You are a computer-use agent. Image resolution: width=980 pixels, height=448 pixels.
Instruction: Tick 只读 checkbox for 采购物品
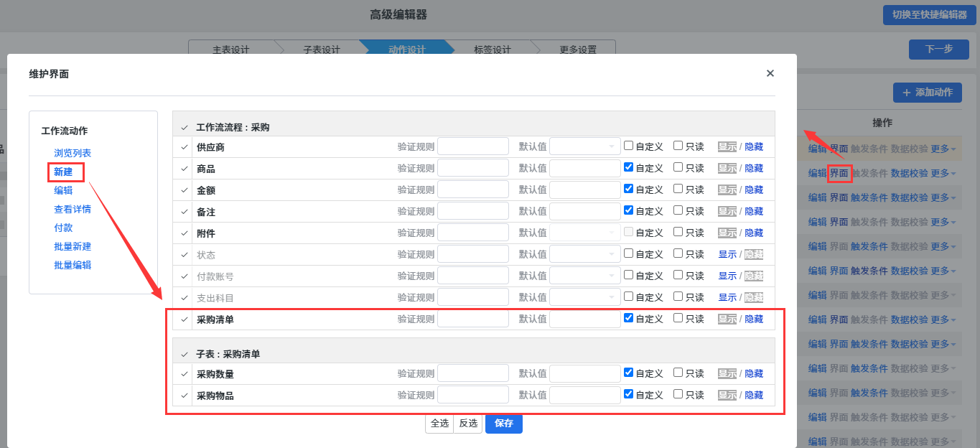pos(678,394)
